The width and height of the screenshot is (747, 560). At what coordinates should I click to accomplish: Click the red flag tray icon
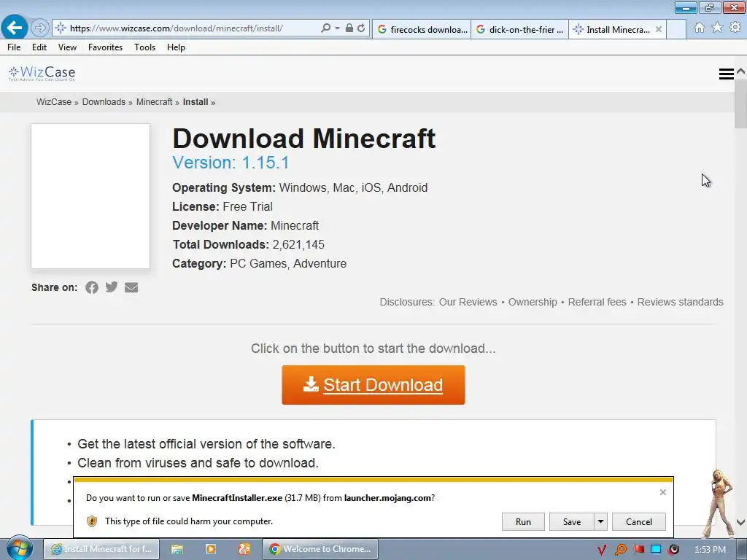[x=639, y=549]
